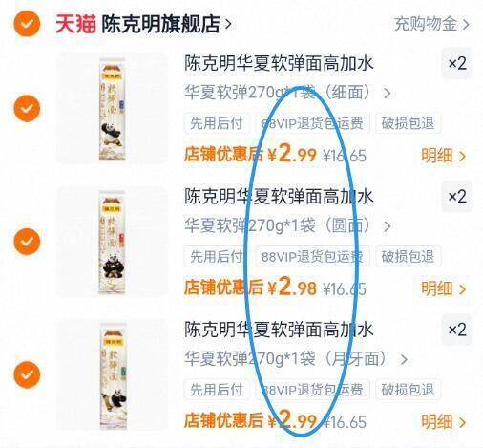Screen dimensions: 483x448
Task: Tap 先用后付 tag on first item
Action: coord(217,123)
